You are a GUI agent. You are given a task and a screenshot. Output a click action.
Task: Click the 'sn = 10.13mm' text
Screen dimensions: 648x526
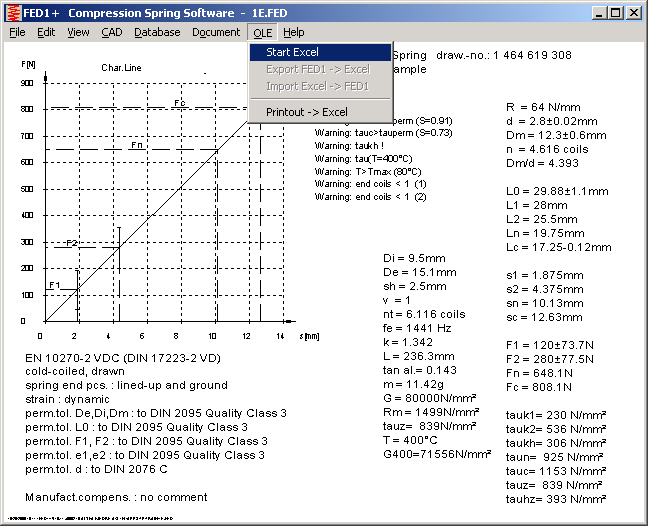pos(545,303)
